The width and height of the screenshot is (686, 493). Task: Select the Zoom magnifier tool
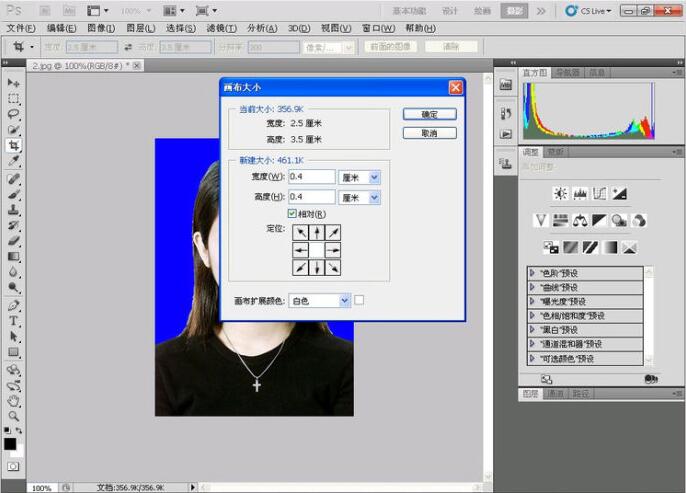click(14, 415)
